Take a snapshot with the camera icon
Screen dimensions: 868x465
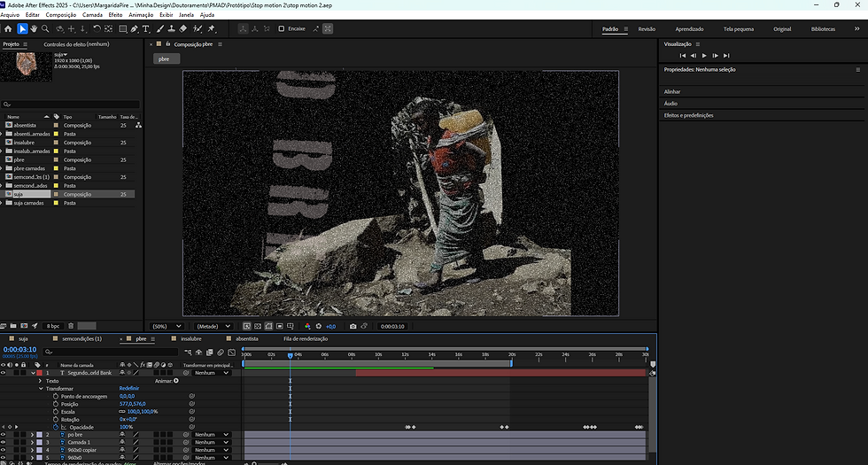[353, 327]
